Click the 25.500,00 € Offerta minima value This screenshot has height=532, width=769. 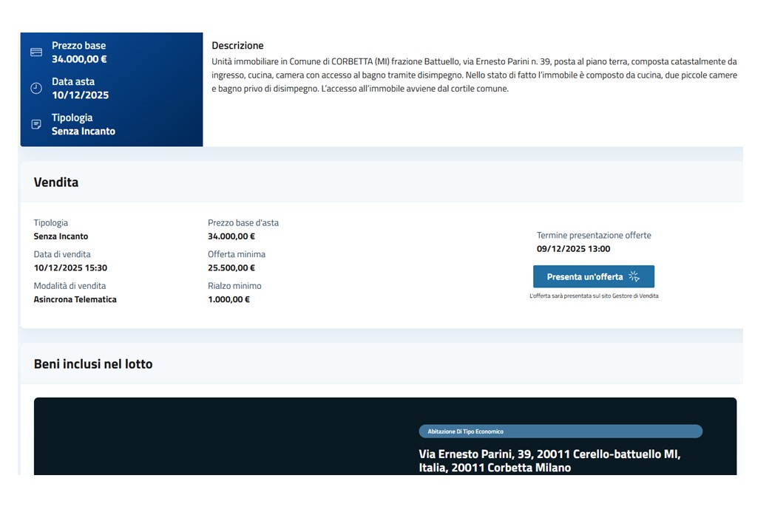pos(231,268)
